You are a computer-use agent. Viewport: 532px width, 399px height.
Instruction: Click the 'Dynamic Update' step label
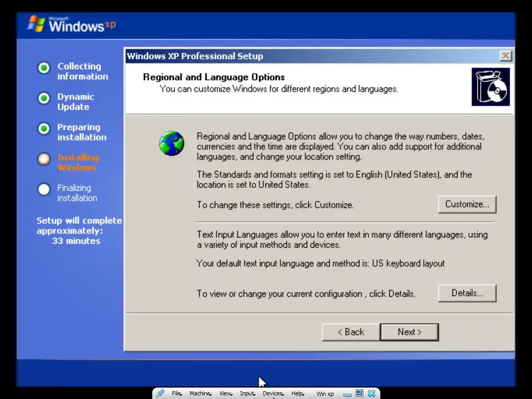click(75, 102)
